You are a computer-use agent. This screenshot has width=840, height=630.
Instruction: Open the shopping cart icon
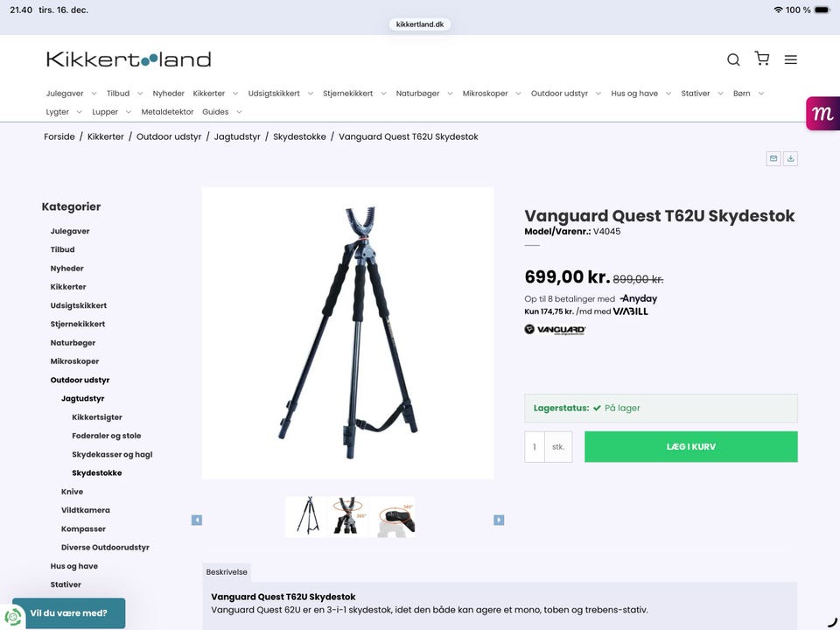(762, 59)
